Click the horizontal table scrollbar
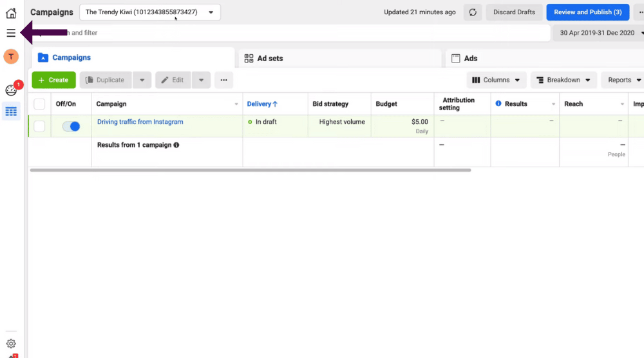 pos(251,170)
